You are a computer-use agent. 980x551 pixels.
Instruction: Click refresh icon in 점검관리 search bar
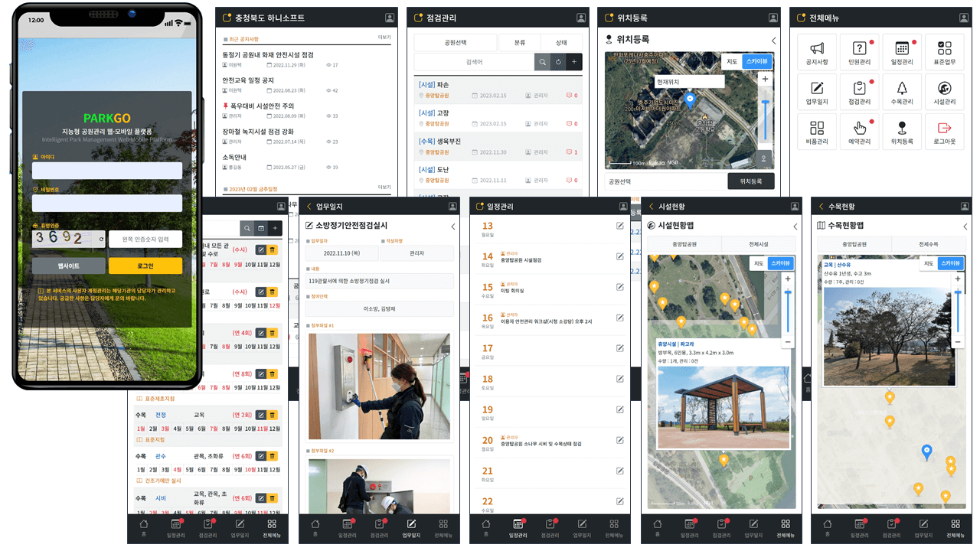tap(558, 62)
